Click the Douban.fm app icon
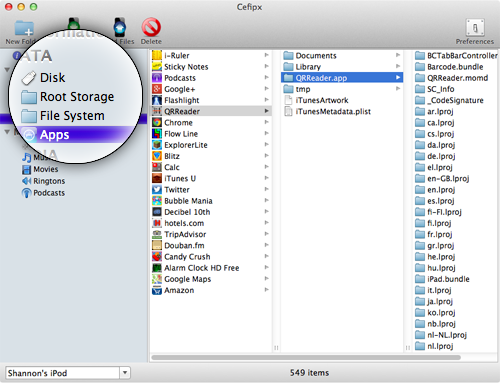Viewport: 500px width, 383px height. click(157, 245)
